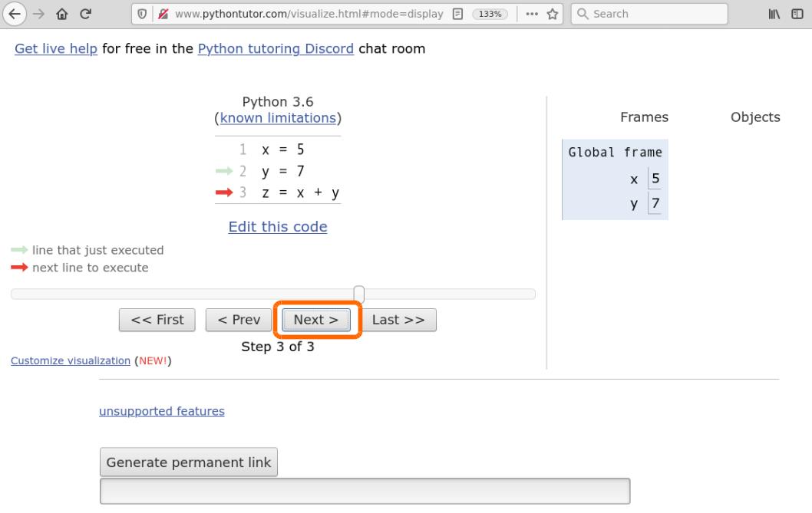Screen dimensions: 812x513
Task: Open the Edit this code link
Action: (277, 226)
